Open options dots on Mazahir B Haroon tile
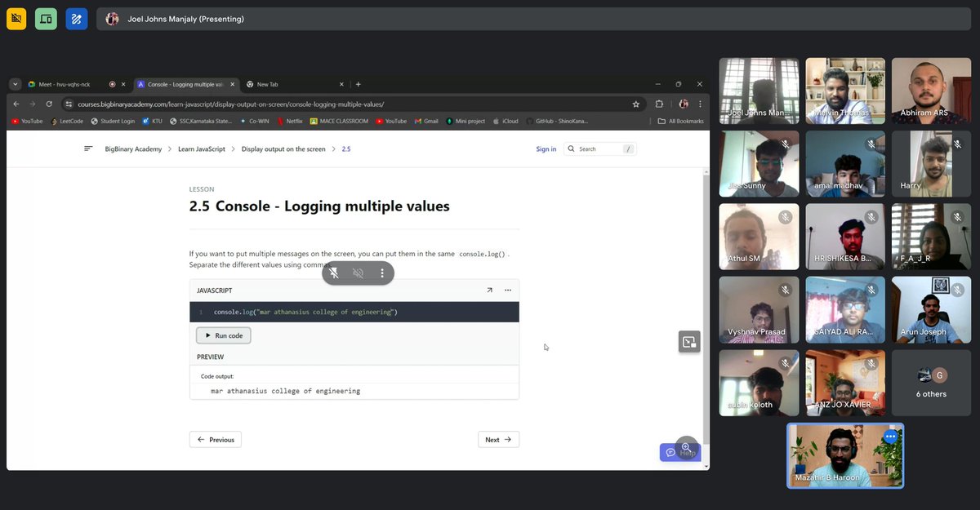 pos(890,437)
